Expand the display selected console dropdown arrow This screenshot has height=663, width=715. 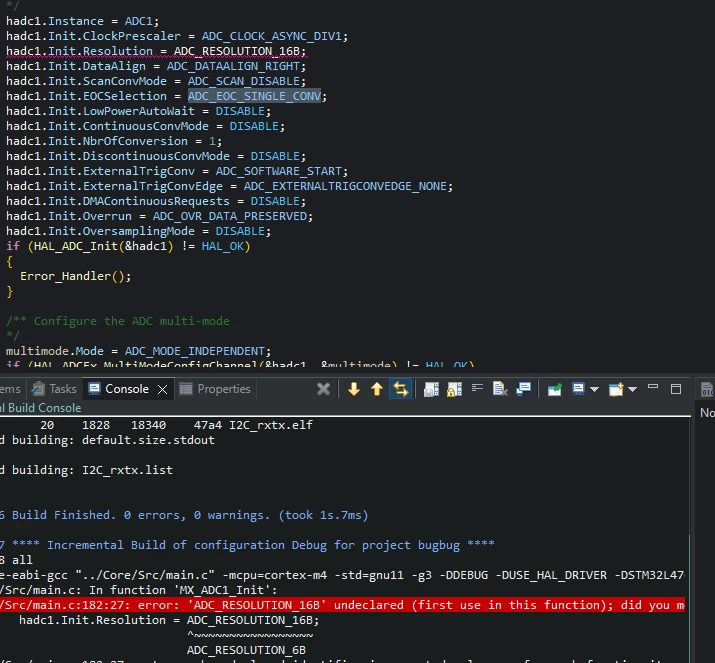tap(594, 389)
